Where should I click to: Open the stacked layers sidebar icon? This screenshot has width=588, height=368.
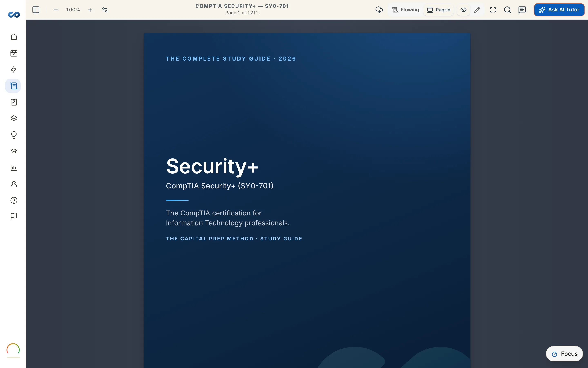coord(14,118)
